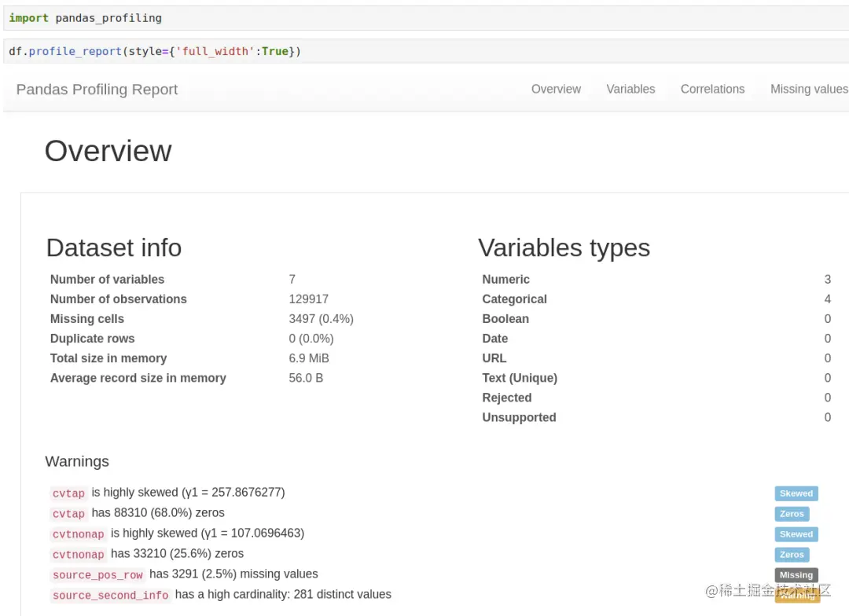Select cvtap variable in the skewed warning
Image resolution: width=849 pixels, height=616 pixels.
[68, 493]
